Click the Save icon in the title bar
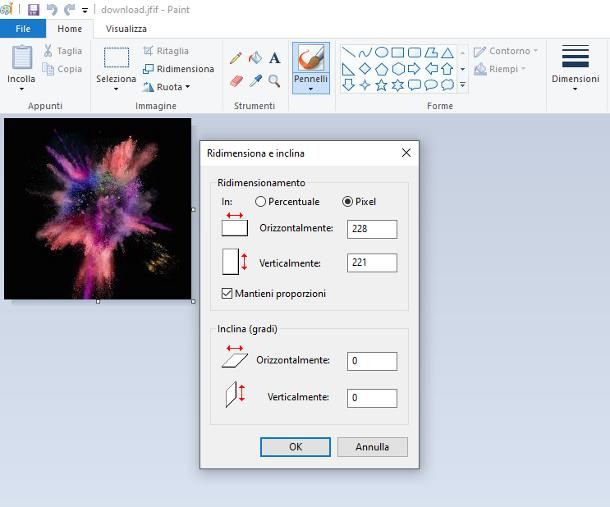The height and width of the screenshot is (507, 610). point(33,9)
